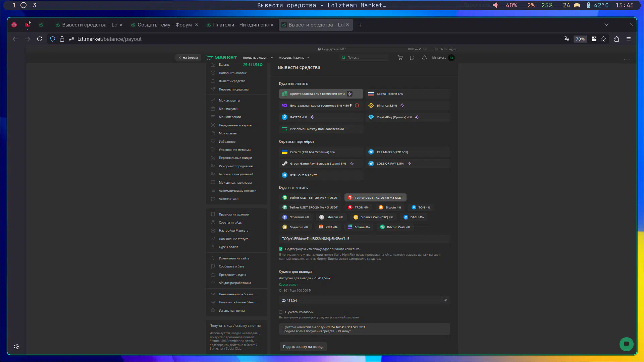Switch to first 'Вывести средства' tab
Viewport: 644px width, 362px height.
[89, 25]
